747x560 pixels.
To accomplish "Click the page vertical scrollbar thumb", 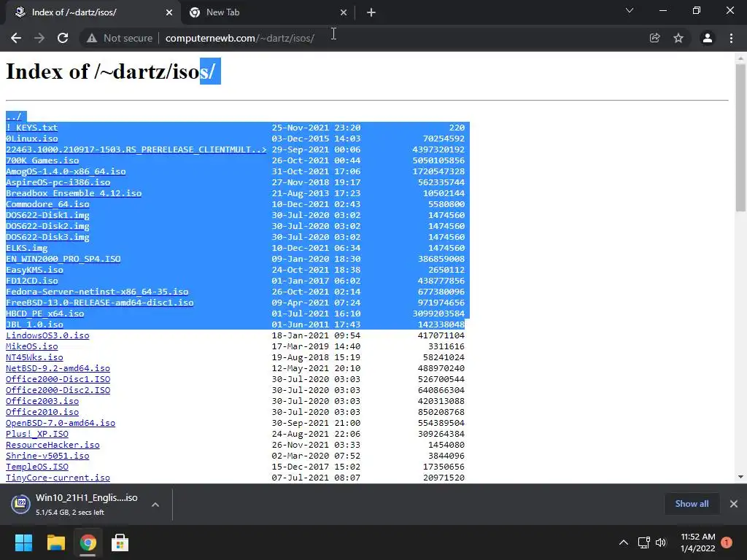I will [x=740, y=138].
